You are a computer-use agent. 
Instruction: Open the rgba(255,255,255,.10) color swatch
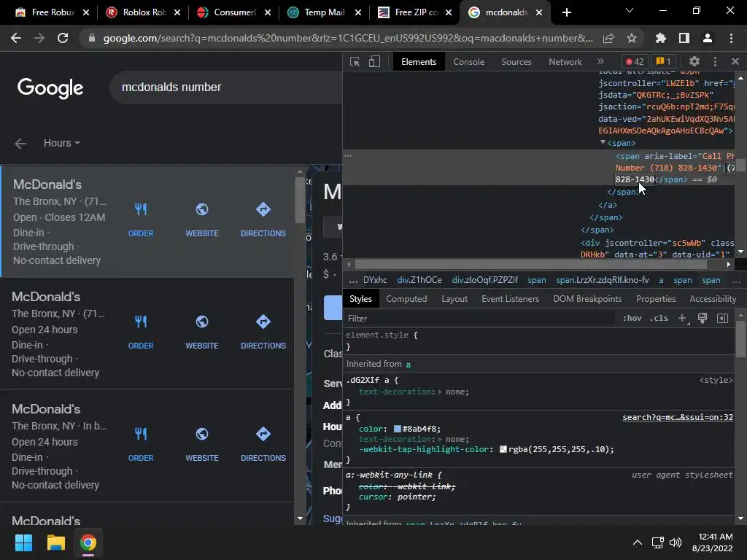(x=503, y=449)
